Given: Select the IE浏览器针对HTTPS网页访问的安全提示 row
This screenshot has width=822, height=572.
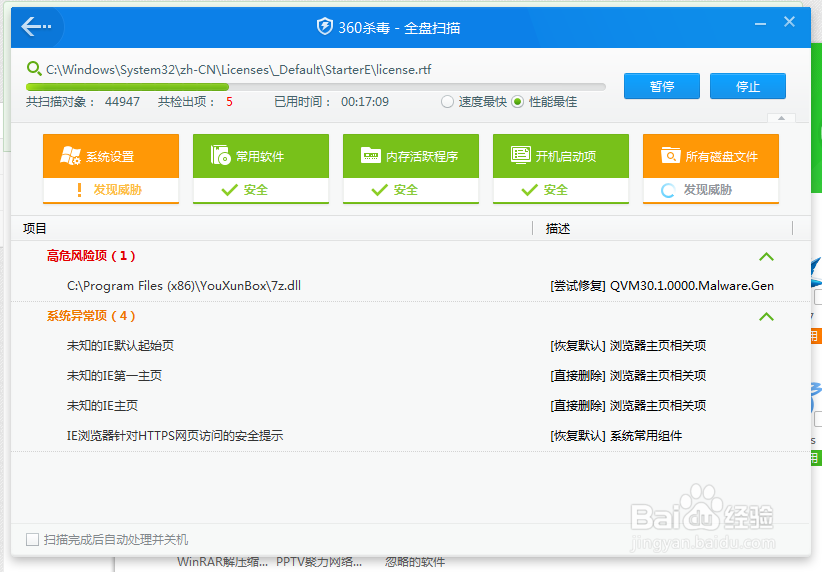Looking at the screenshot, I should click(x=411, y=436).
